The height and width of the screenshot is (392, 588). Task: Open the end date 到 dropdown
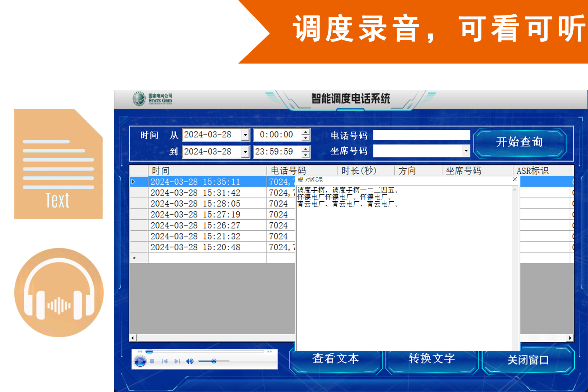point(245,152)
